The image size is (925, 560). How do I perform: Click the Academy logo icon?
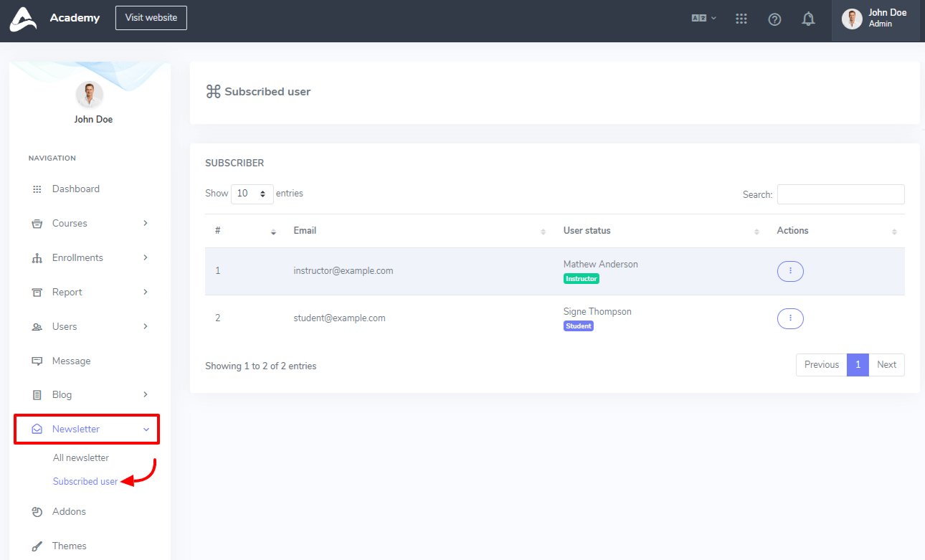coord(23,19)
